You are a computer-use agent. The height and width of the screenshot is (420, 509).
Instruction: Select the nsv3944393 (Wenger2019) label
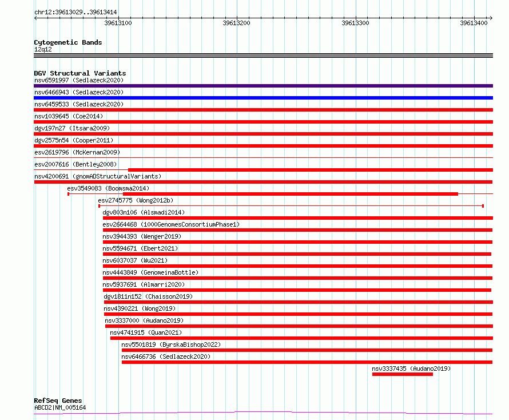[x=142, y=236]
